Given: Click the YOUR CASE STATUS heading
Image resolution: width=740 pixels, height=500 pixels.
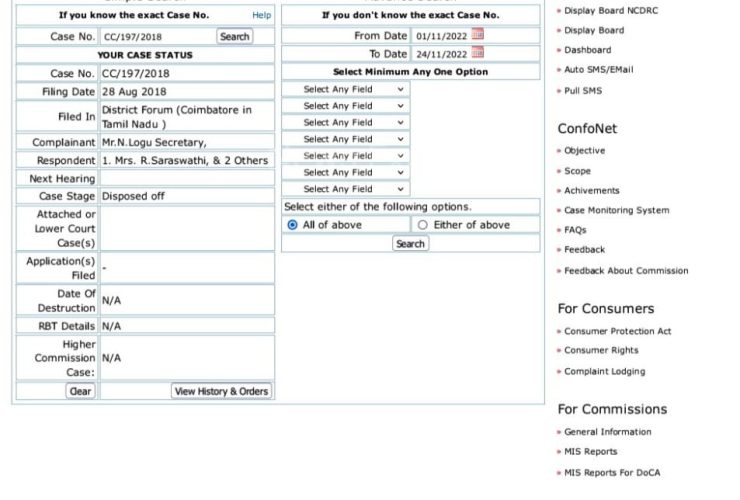Looking at the screenshot, I should coord(145,55).
